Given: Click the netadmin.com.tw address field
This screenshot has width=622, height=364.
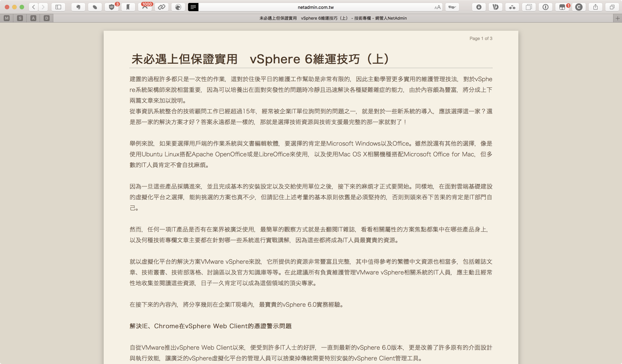Looking at the screenshot, I should click(315, 7).
